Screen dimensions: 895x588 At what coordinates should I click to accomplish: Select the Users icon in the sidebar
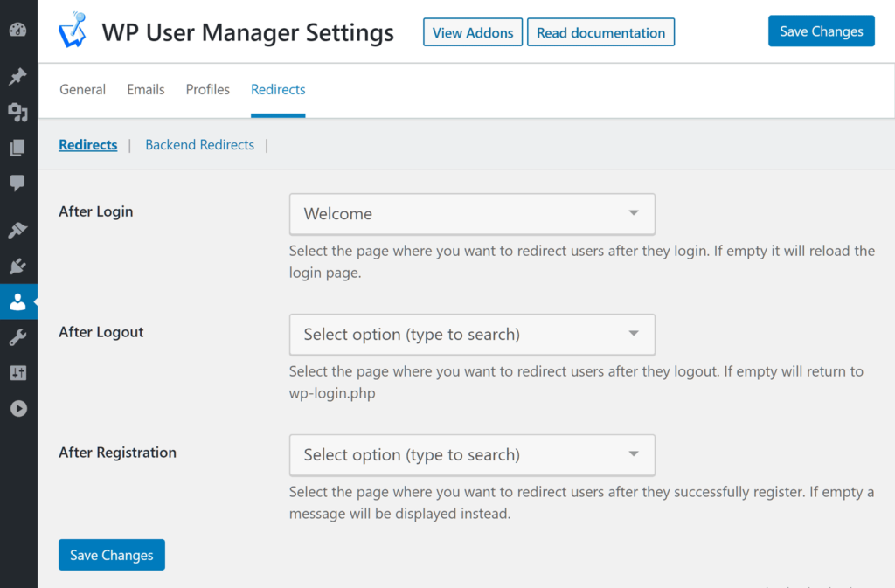pyautogui.click(x=17, y=301)
